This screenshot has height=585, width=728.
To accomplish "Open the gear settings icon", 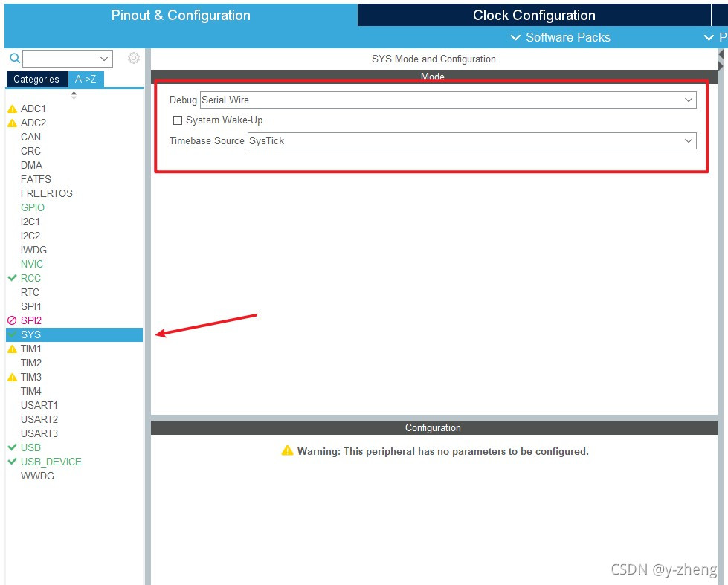I will pyautogui.click(x=134, y=58).
